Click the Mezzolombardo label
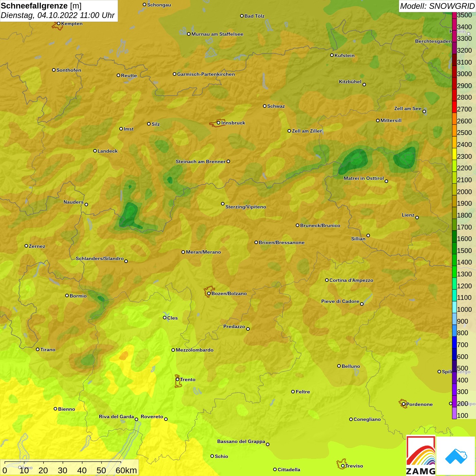The width and height of the screenshot is (476, 476). (x=194, y=350)
